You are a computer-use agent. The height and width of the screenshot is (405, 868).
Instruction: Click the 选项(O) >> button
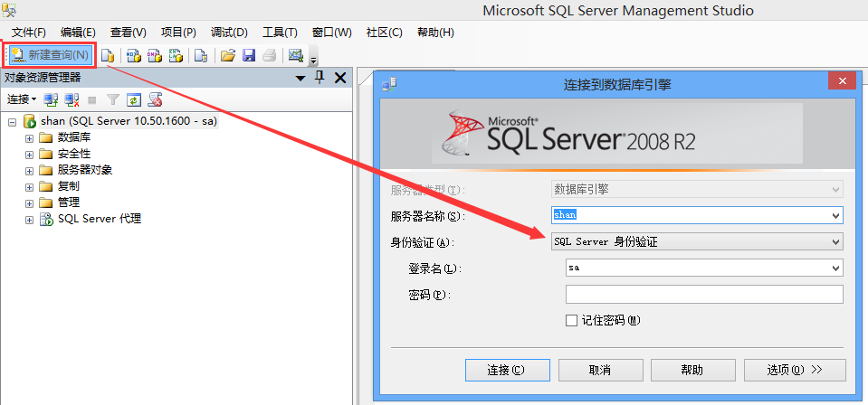[x=795, y=370]
